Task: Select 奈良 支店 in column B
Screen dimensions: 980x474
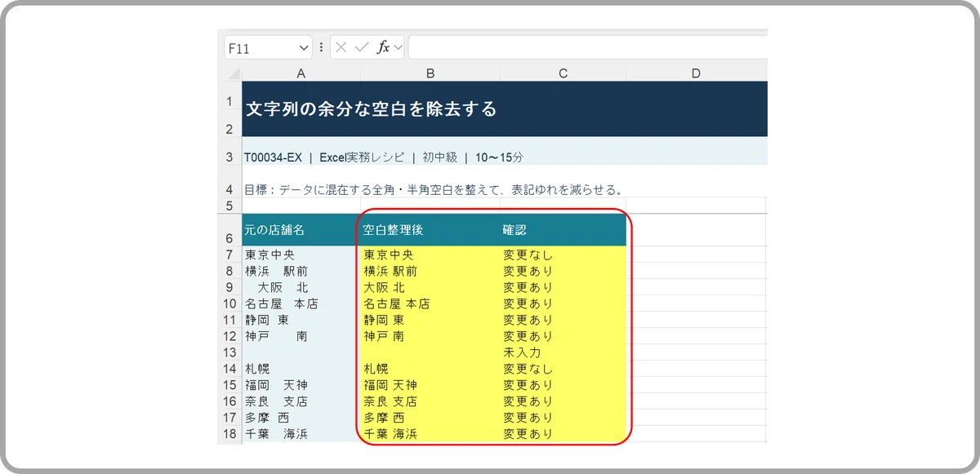Action: (430, 401)
